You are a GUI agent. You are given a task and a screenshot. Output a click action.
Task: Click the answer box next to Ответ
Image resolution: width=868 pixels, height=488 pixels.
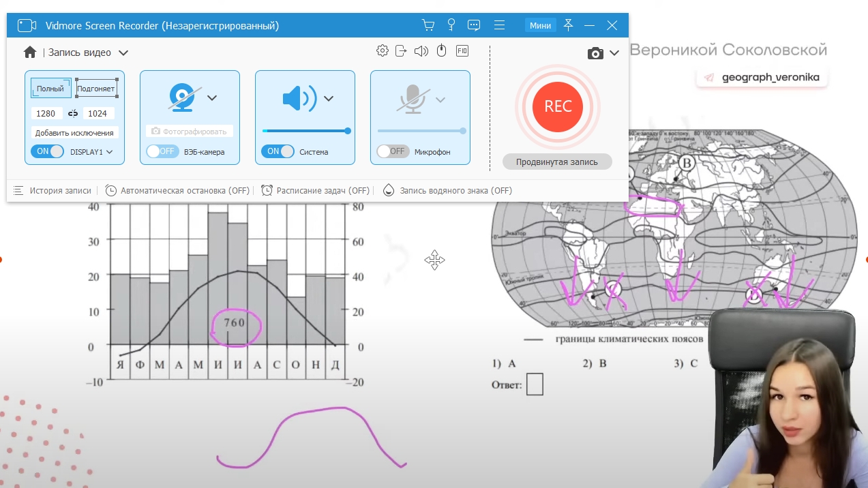click(535, 384)
